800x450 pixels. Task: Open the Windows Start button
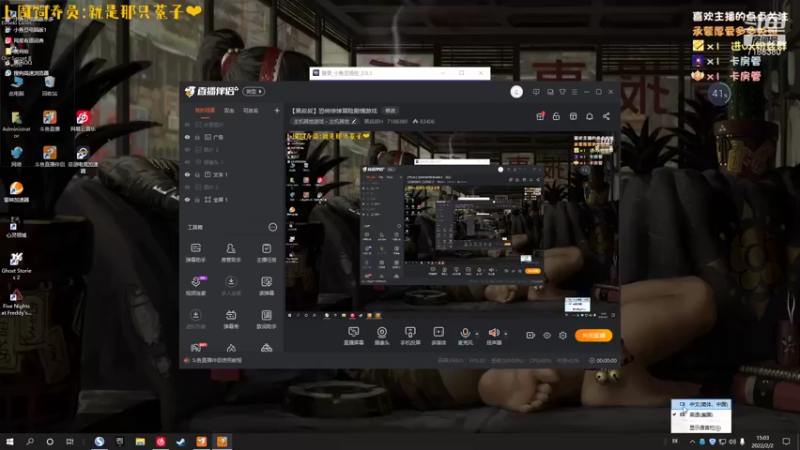(10, 441)
